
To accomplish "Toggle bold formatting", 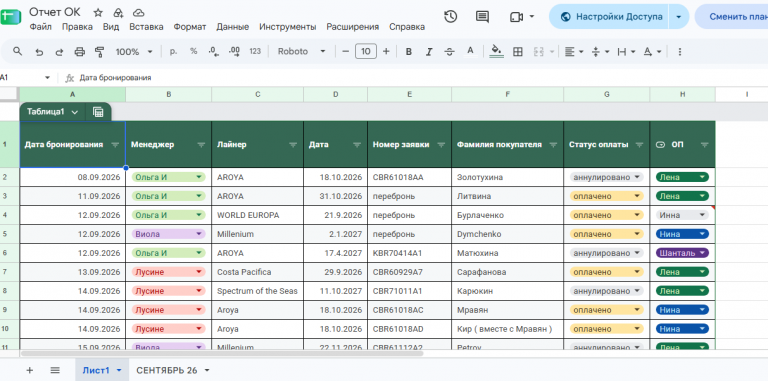I will click(408, 52).
